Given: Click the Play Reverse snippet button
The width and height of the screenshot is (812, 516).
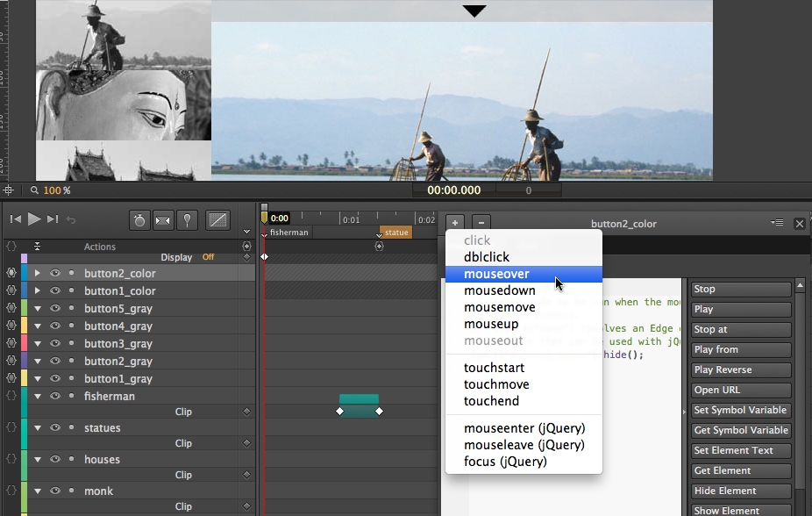Looking at the screenshot, I should coord(741,370).
